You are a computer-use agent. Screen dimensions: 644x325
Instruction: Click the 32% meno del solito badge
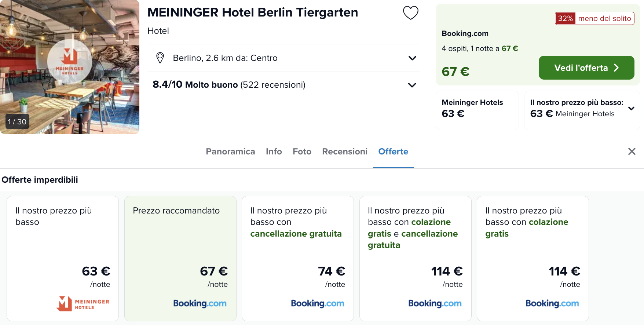pos(594,18)
